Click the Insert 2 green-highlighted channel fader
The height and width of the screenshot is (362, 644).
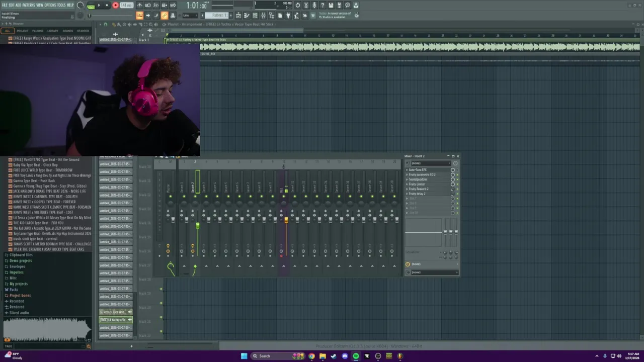pyautogui.click(x=198, y=226)
